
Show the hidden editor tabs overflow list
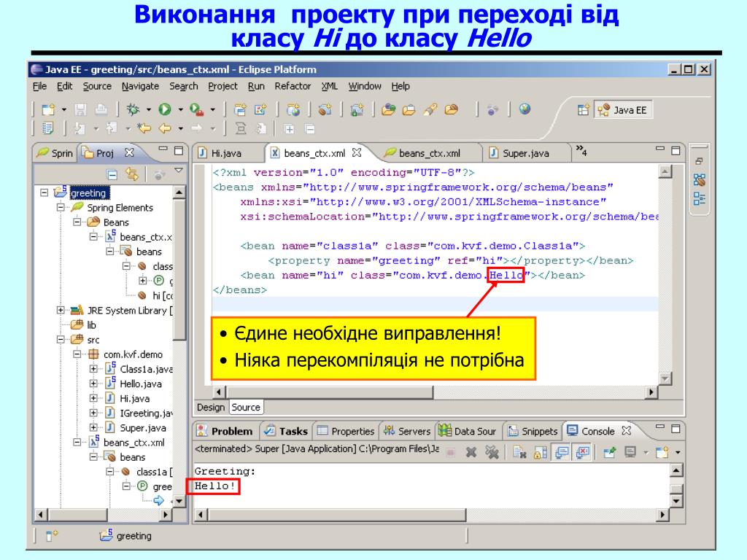pos(581,150)
